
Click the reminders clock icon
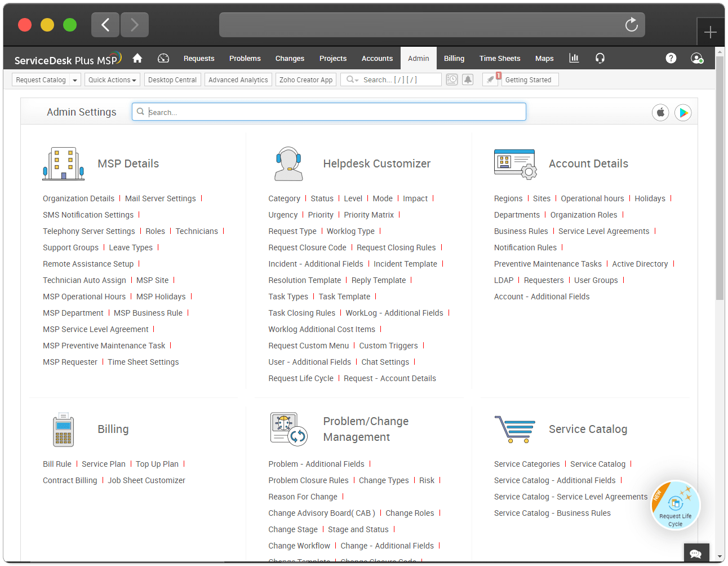[452, 79]
